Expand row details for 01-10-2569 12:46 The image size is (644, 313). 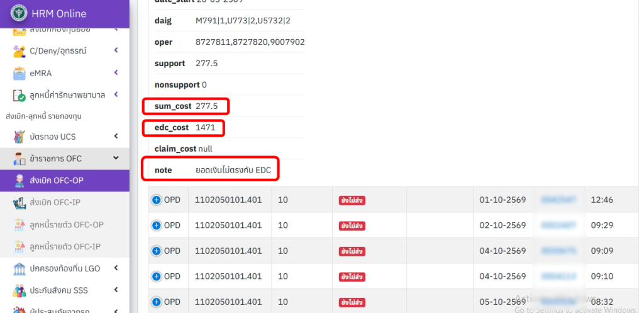[156, 200]
